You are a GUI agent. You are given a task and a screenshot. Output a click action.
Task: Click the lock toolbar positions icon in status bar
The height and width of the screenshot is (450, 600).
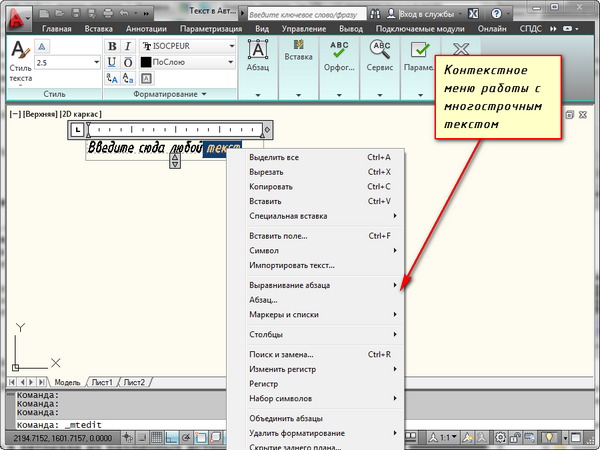click(515, 437)
